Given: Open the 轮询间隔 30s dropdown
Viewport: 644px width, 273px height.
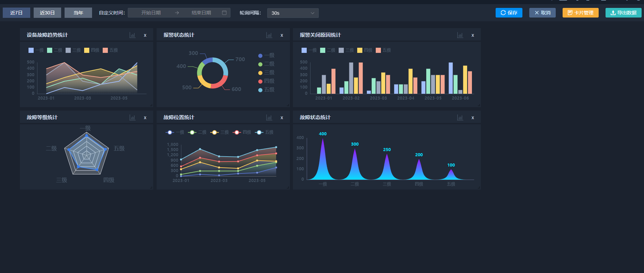Looking at the screenshot, I should tap(293, 13).
